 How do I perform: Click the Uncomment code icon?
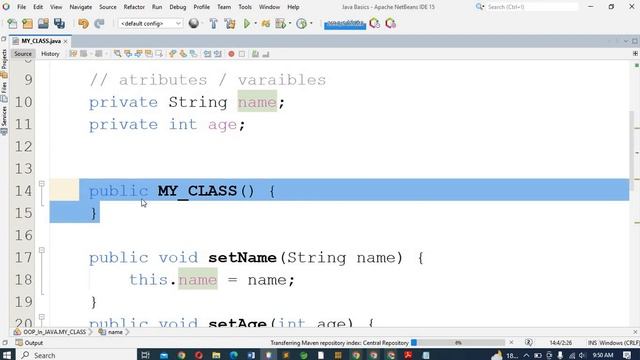[266, 54]
